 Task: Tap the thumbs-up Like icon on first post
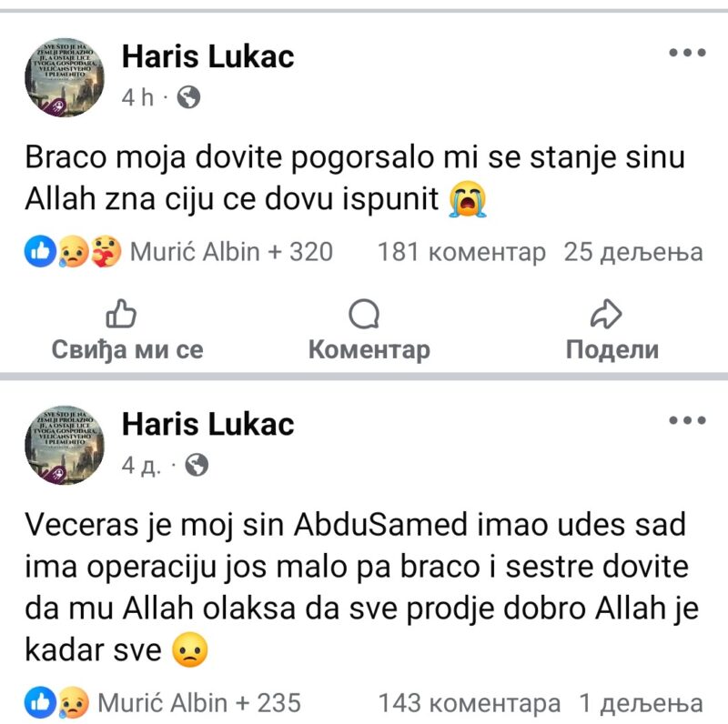(121, 315)
